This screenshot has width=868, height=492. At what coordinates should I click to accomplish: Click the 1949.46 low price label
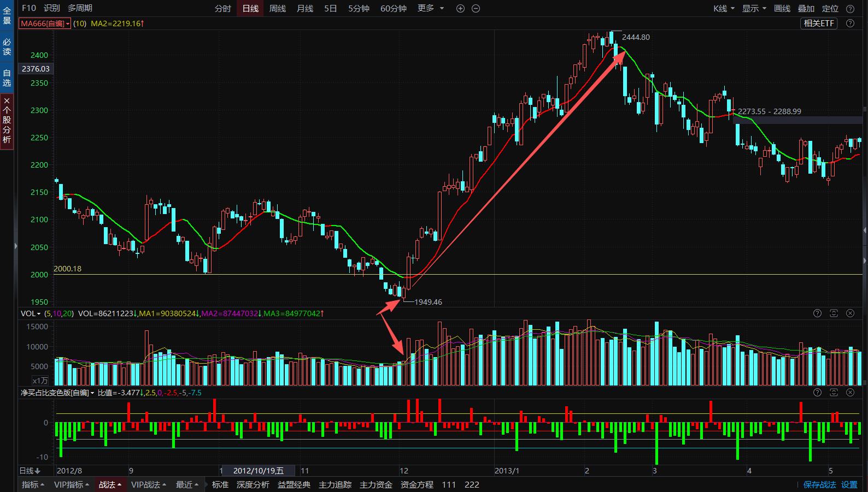[429, 302]
